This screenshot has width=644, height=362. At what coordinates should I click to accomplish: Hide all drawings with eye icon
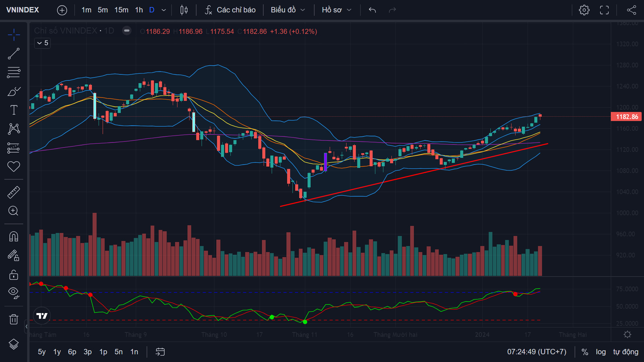point(14,293)
